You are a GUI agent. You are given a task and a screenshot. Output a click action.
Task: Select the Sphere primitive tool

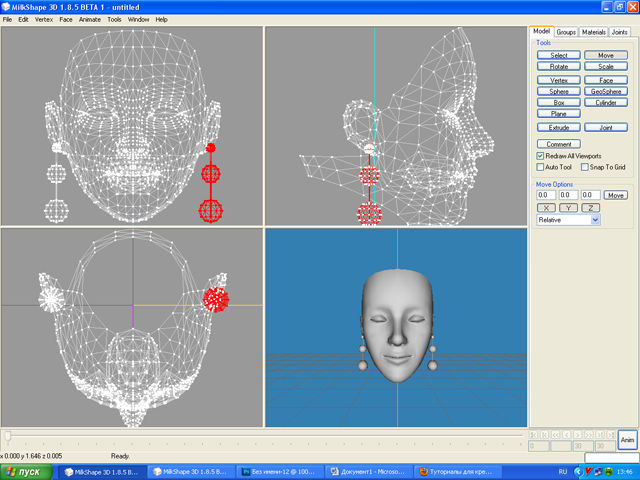click(x=558, y=91)
